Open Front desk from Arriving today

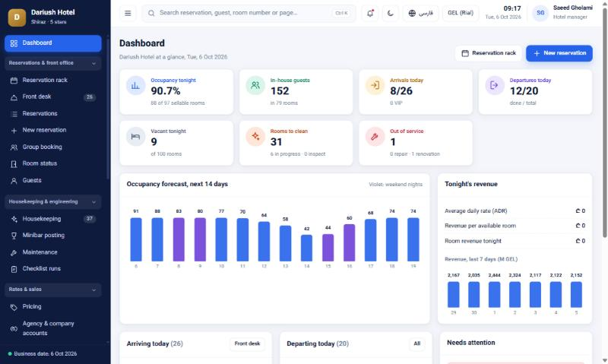coord(247,343)
